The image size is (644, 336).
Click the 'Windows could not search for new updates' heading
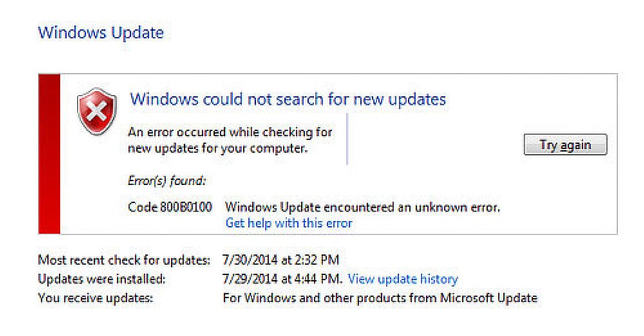tap(288, 99)
